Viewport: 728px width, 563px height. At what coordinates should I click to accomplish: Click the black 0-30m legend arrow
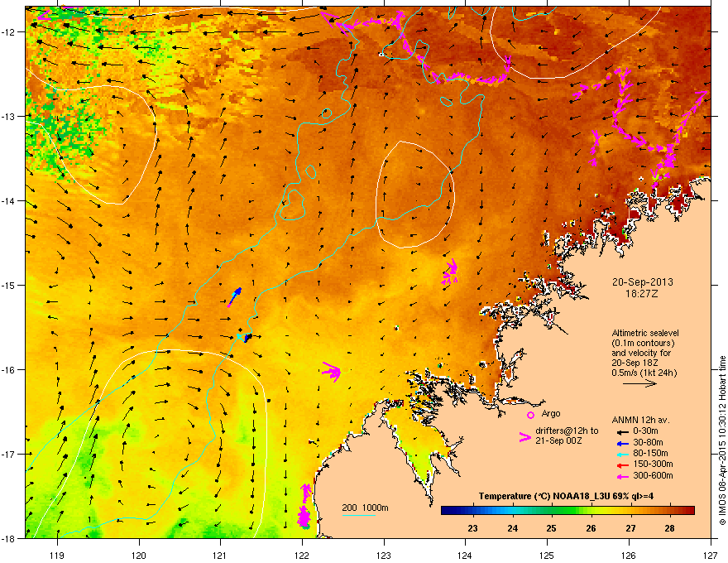[623, 431]
